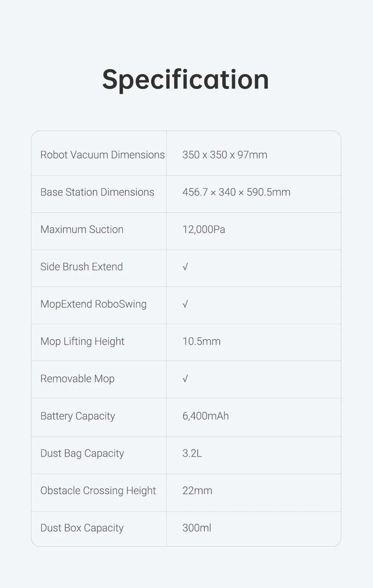Click the Removable Mop checkmark
The image size is (373, 588).
coord(185,379)
